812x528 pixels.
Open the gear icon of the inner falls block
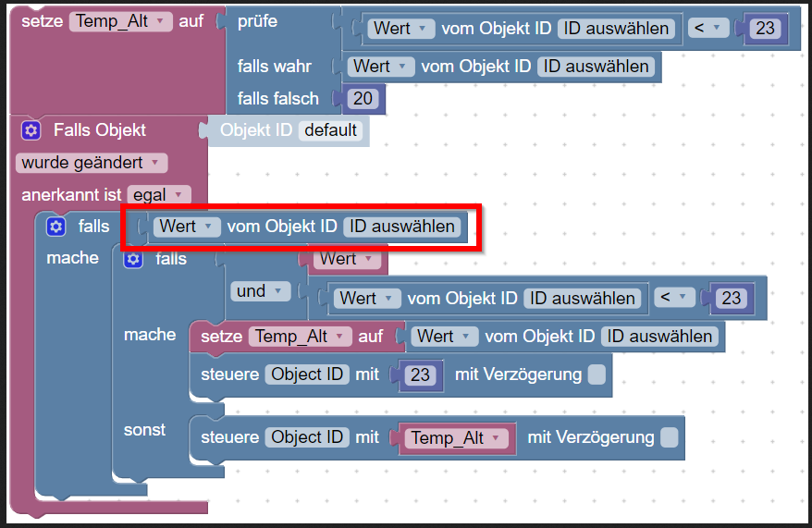click(x=133, y=259)
